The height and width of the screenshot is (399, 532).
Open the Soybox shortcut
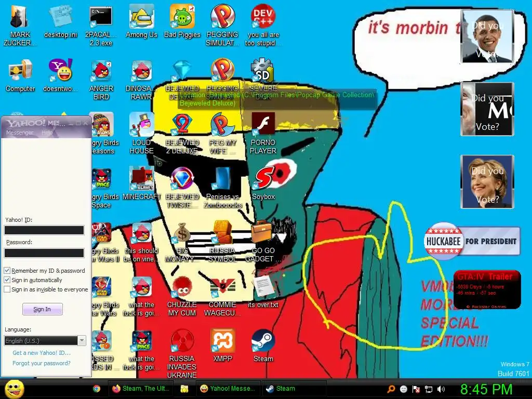pos(263,183)
